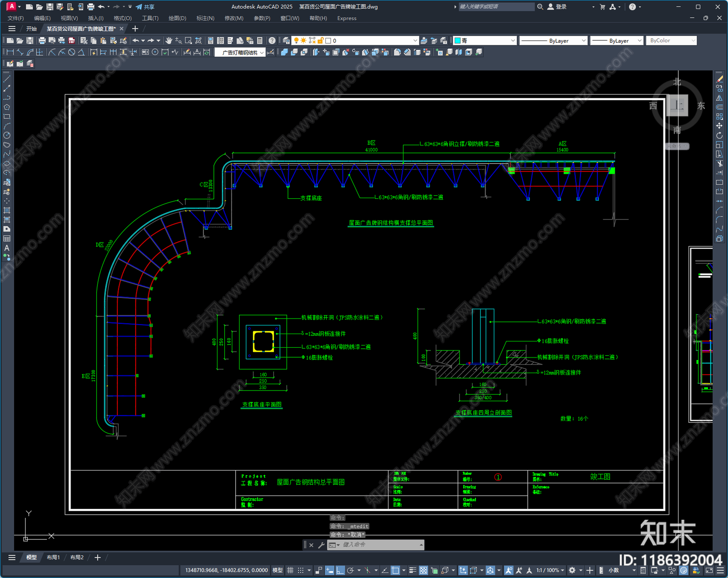This screenshot has width=728, height=578.
Task: Select the Multiline Text A tool
Action: (7, 248)
